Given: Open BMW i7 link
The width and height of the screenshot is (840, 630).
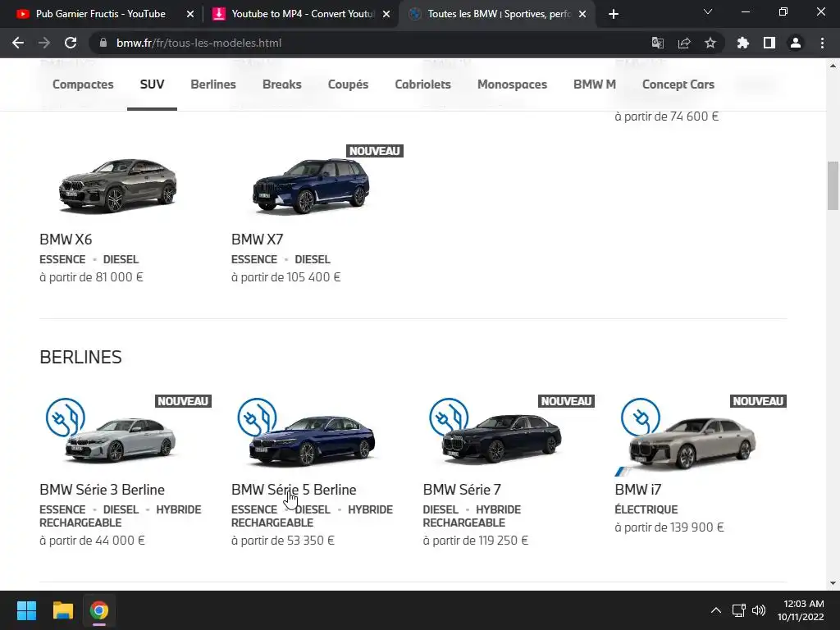Looking at the screenshot, I should [x=638, y=490].
